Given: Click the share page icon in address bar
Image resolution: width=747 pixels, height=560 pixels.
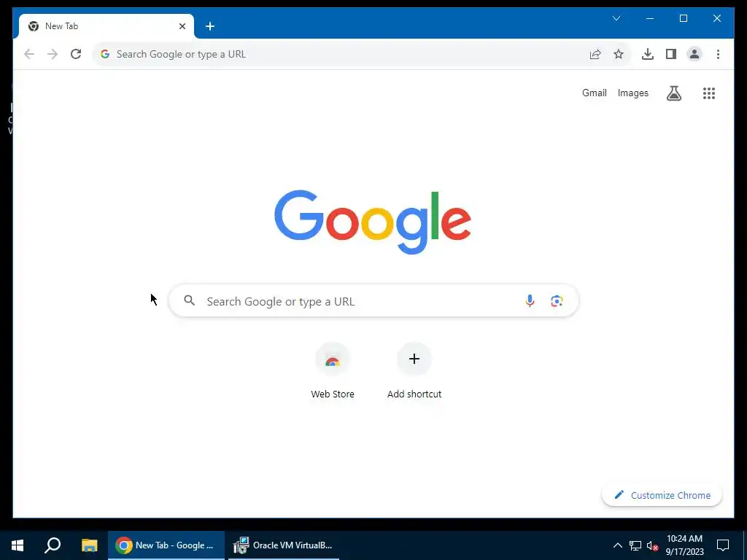Looking at the screenshot, I should pos(595,54).
